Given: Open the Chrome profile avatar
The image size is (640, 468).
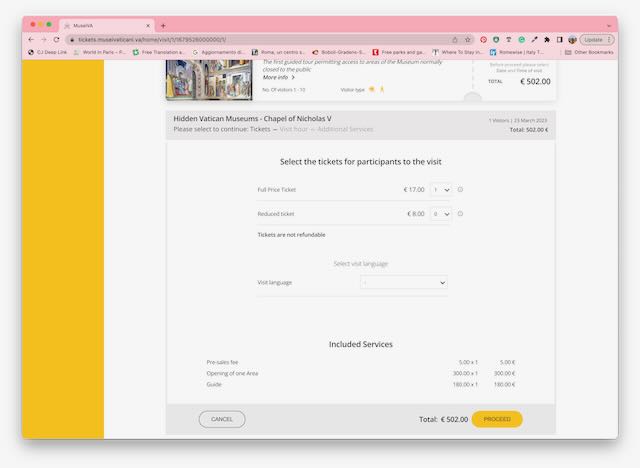Looking at the screenshot, I should pyautogui.click(x=572, y=40).
